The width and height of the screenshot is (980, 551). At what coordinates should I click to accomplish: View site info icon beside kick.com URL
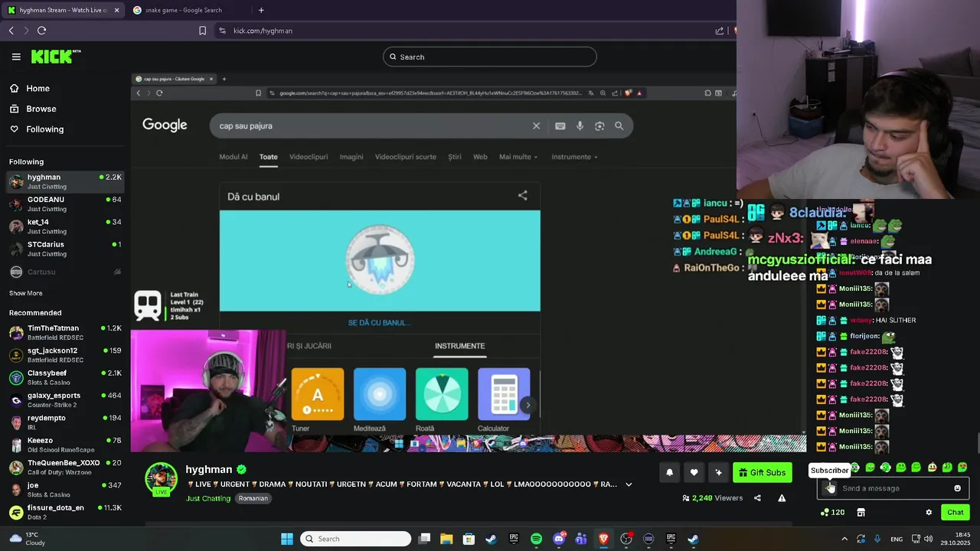[x=222, y=31]
